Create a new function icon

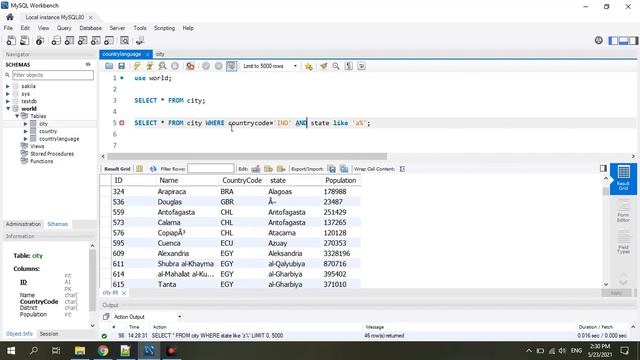(109, 40)
